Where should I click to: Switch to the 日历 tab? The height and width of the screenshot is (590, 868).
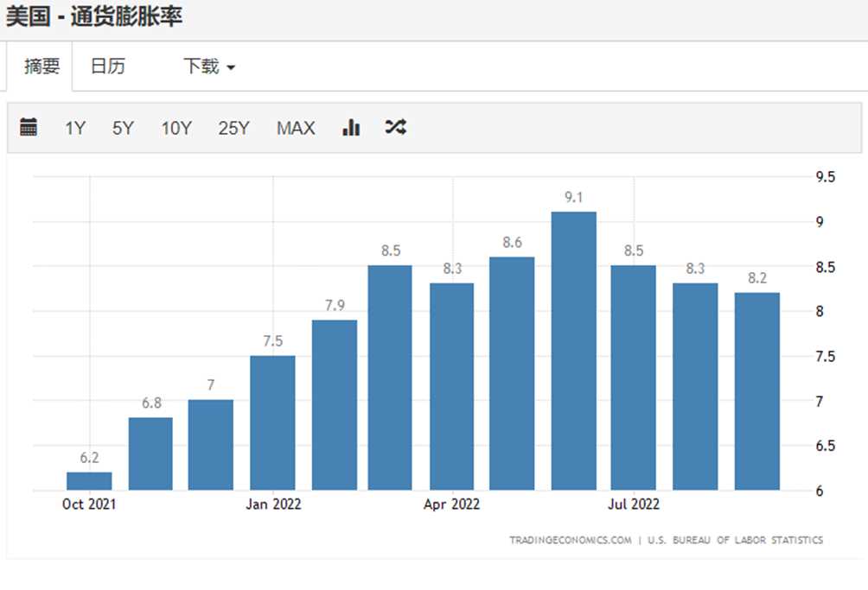coord(107,67)
